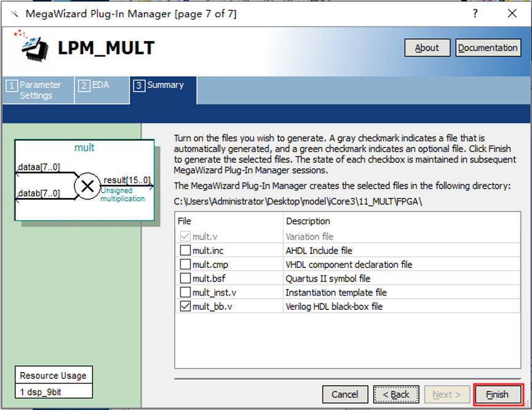
Task: Click the wizard wand icon in title bar
Action: pos(14,14)
